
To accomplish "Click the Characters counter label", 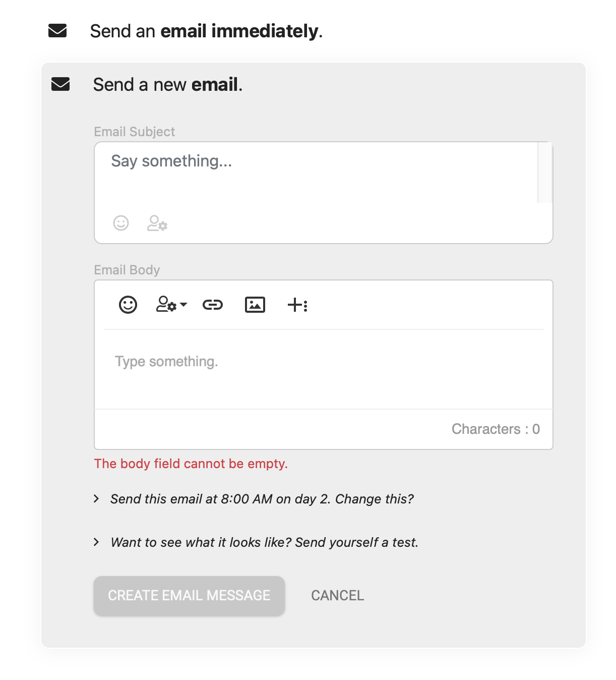I will 496,429.
